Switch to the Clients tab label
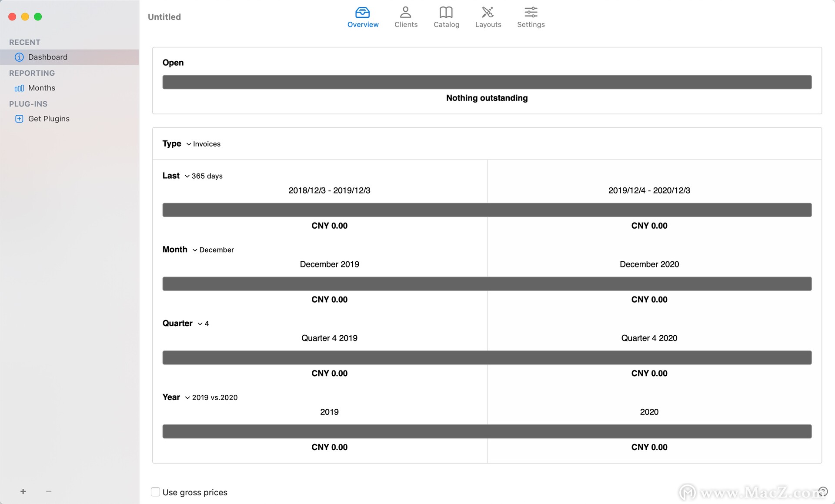The height and width of the screenshot is (504, 835). coord(406,25)
